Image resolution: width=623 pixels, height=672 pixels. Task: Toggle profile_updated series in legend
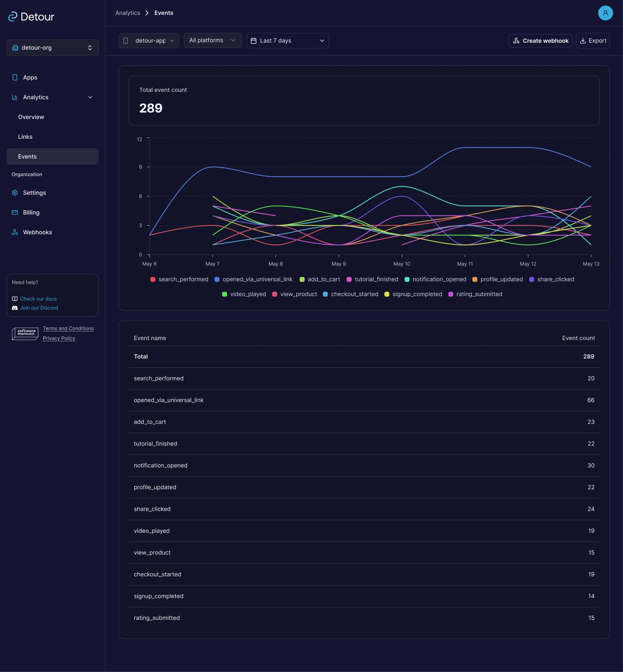click(x=498, y=279)
